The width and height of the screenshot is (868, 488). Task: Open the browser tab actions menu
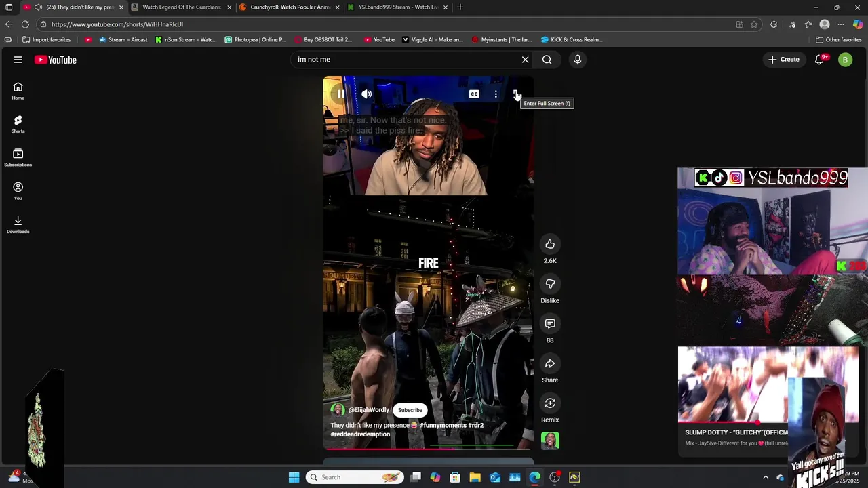(x=8, y=7)
